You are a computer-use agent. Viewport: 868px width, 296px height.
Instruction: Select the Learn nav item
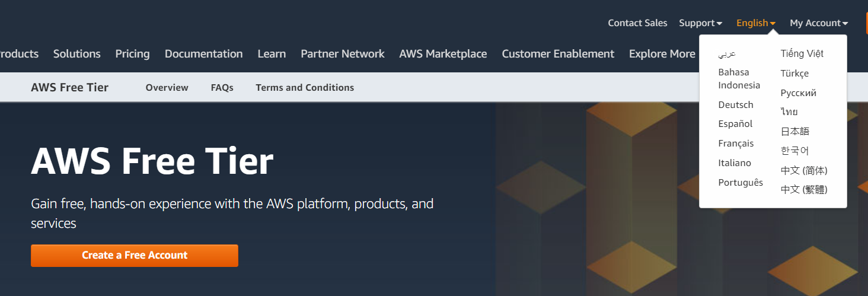pos(272,54)
